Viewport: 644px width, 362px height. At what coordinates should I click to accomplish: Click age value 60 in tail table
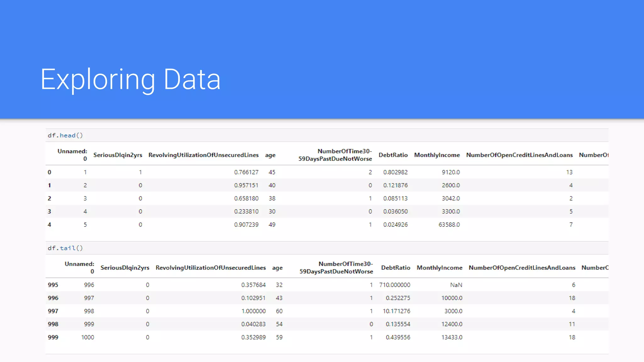point(279,311)
